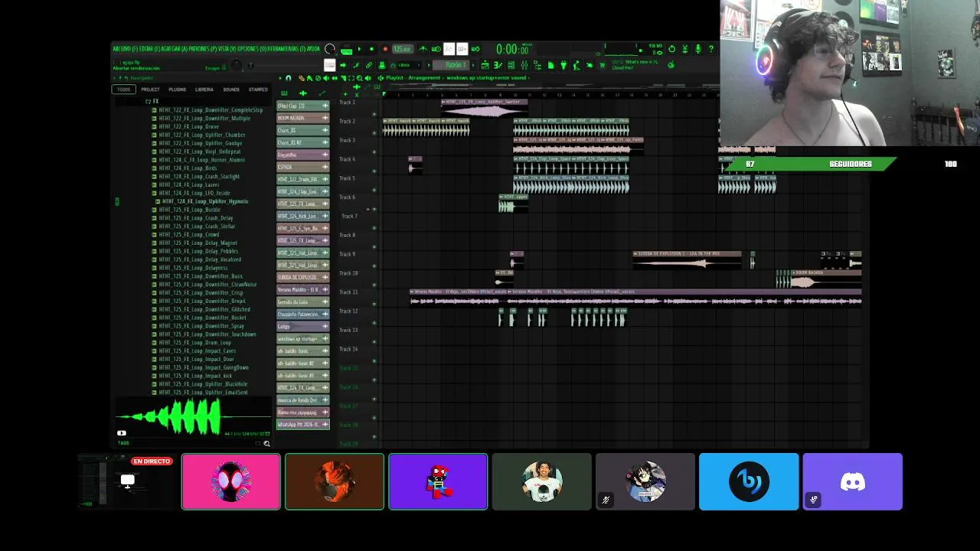The height and width of the screenshot is (551, 980).
Task: Toggle the metronome icon
Action: point(423,49)
